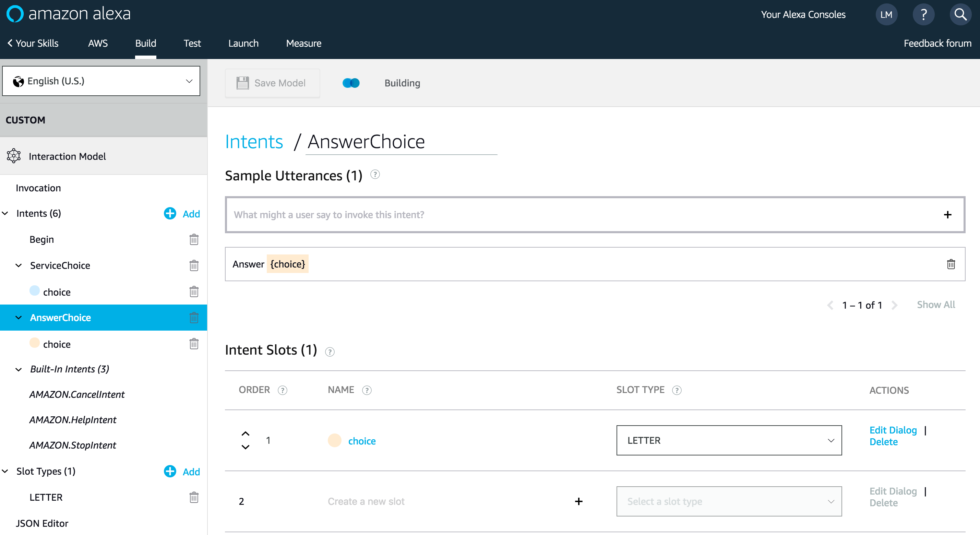Viewport: 980px width, 535px height.
Task: Go to previous utterances page
Action: click(830, 305)
